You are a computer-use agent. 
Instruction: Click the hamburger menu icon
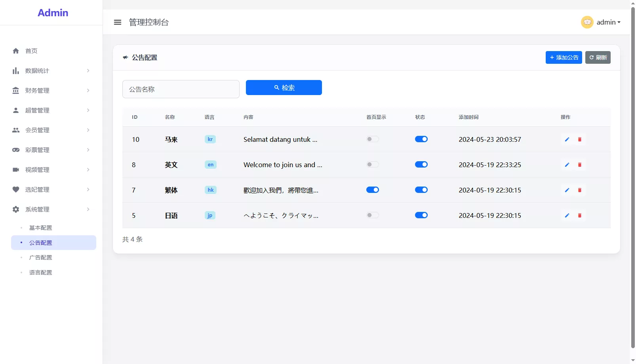118,22
